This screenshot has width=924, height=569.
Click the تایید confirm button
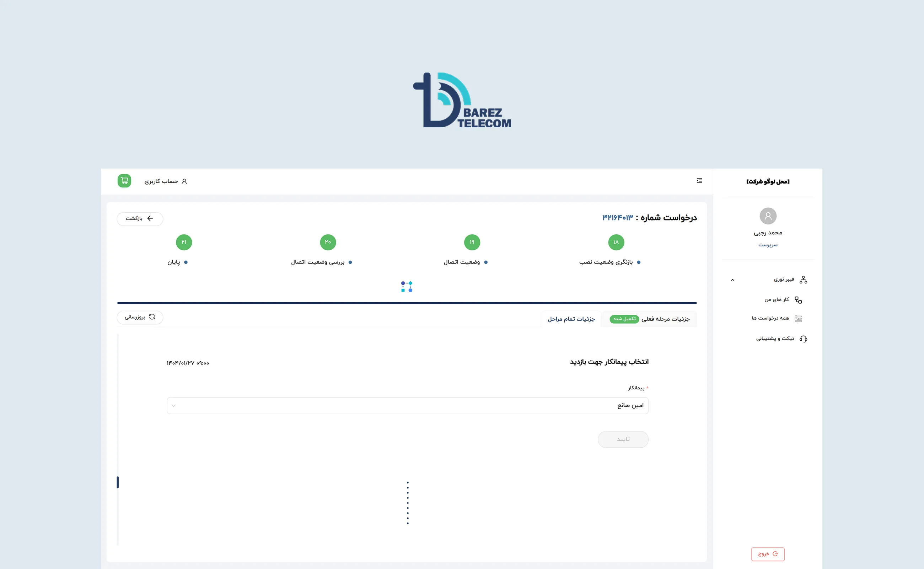(623, 440)
